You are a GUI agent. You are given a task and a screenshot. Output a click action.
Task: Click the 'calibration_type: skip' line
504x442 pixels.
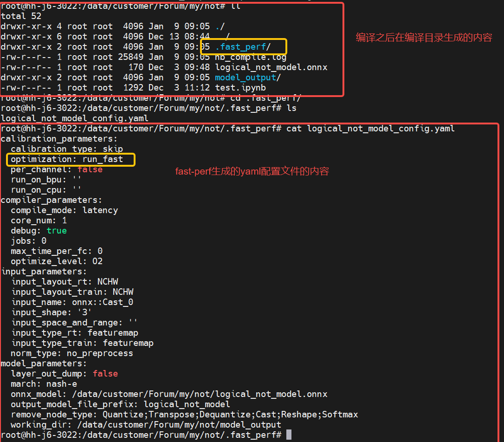(67, 149)
